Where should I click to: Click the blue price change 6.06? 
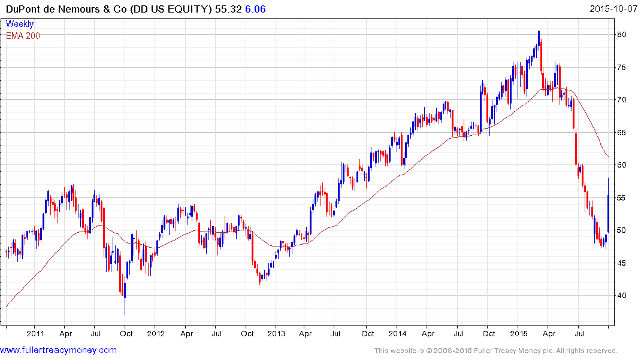(256, 9)
